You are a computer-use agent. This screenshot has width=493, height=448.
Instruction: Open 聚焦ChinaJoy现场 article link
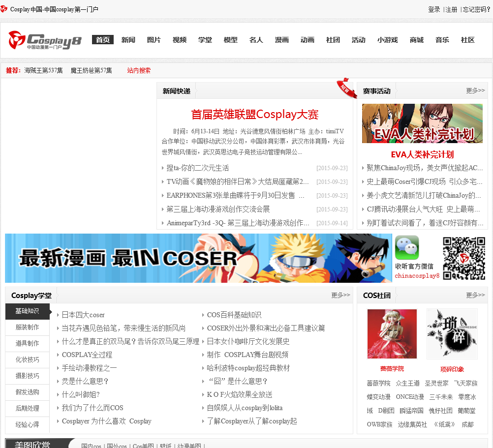point(425,168)
